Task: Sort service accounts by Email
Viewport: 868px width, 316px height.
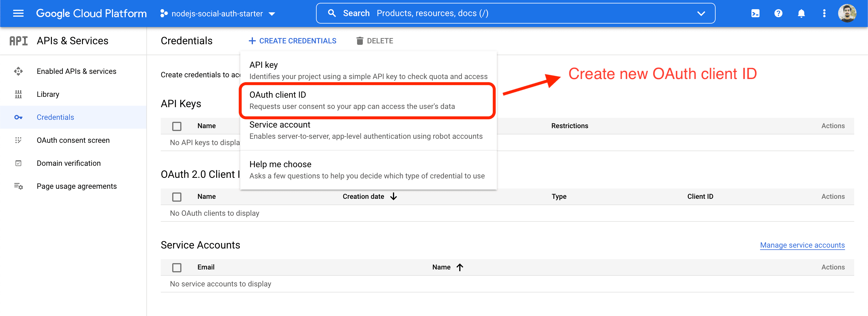Action: (206, 267)
